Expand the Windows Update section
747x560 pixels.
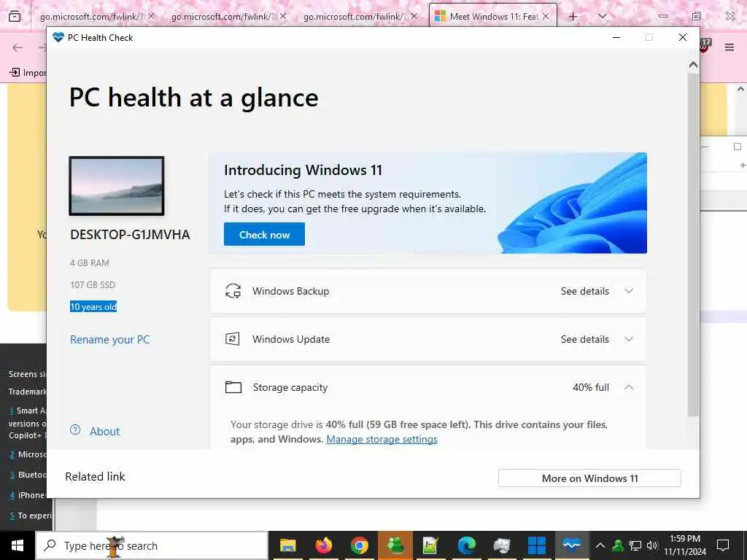[629, 339]
